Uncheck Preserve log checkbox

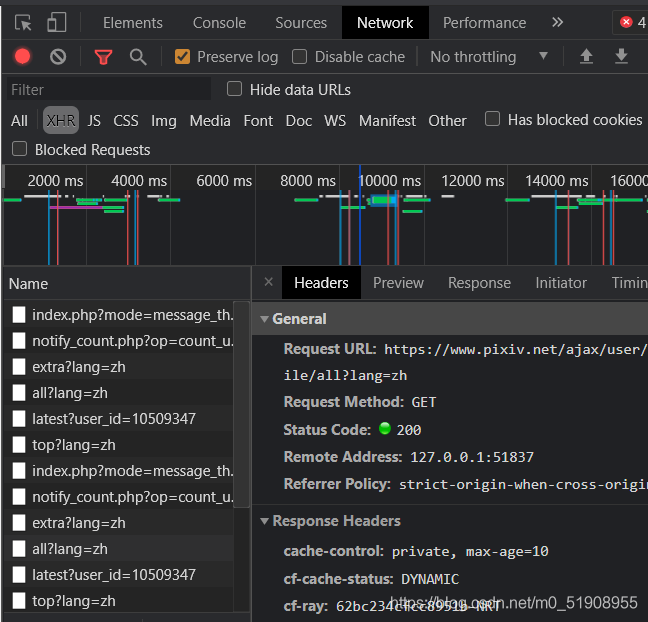click(182, 57)
